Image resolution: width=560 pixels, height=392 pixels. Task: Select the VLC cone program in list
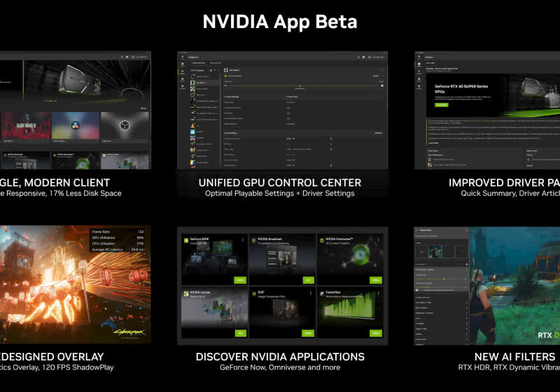coord(192,126)
